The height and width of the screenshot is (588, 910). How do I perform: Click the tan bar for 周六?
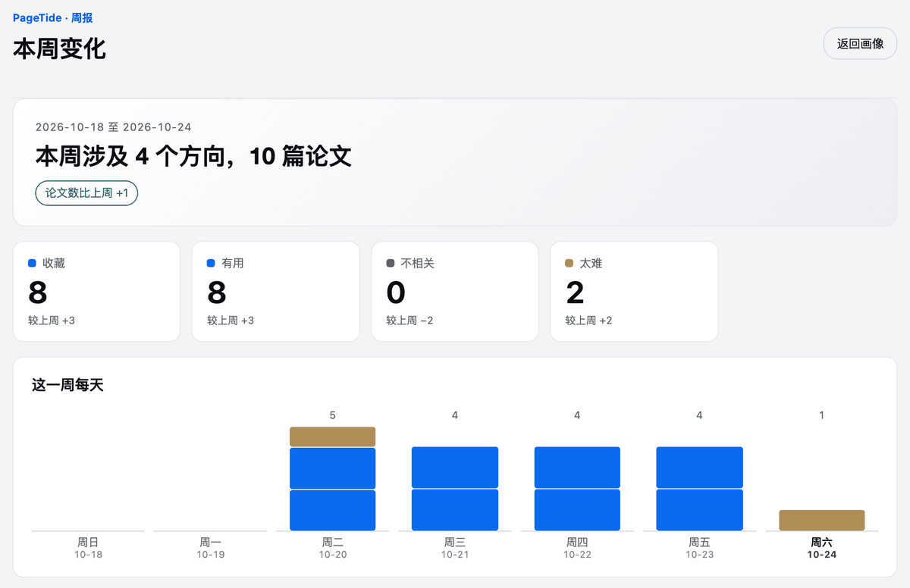(822, 520)
